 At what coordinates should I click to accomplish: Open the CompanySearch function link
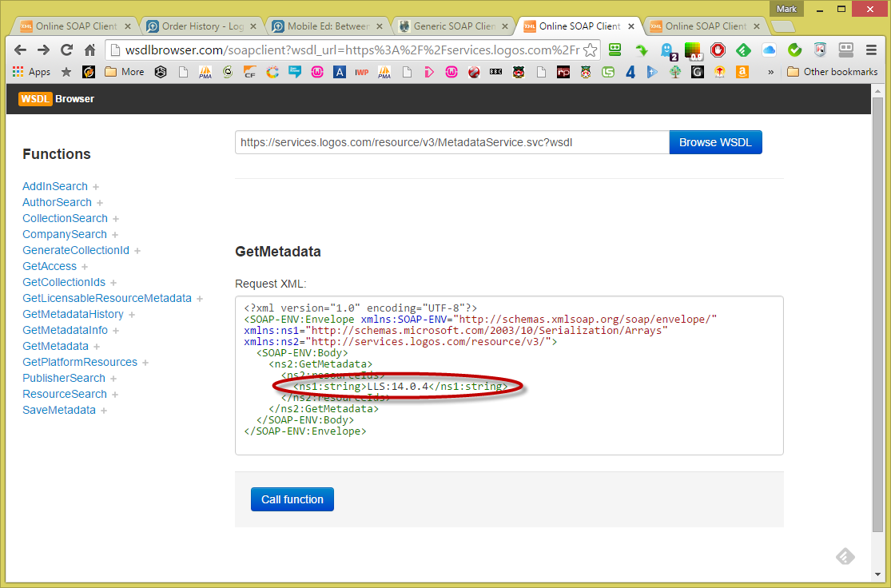tap(64, 234)
